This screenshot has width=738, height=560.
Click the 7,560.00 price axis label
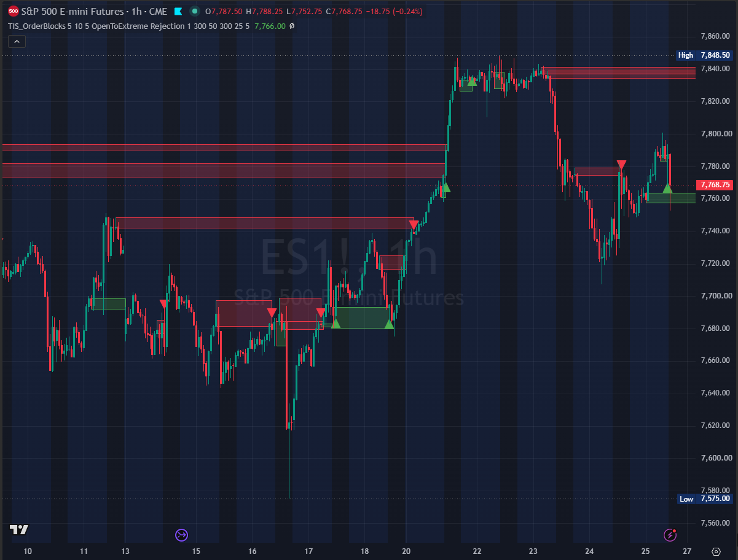[716, 523]
